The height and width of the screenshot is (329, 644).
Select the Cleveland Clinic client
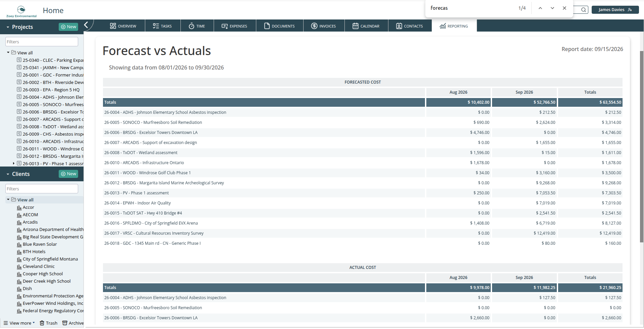click(x=39, y=267)
